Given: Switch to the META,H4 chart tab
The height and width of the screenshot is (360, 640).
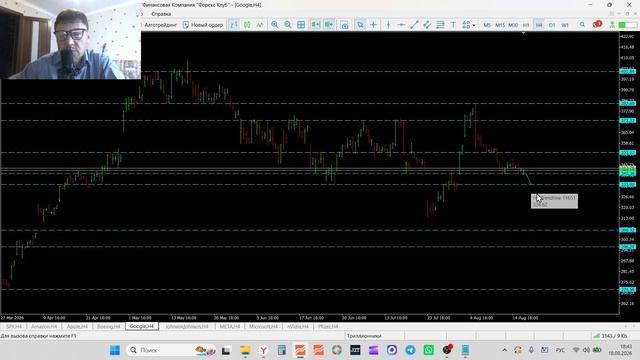Looking at the screenshot, I should (230, 327).
